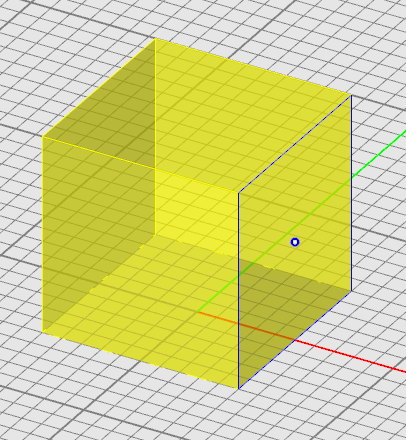The image size is (406, 440).
Task: Click the small blue circle handle on the cube face
Action: coord(295,242)
